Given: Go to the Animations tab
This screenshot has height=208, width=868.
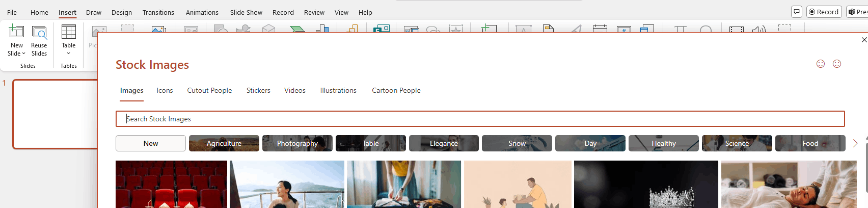Looking at the screenshot, I should [x=202, y=12].
